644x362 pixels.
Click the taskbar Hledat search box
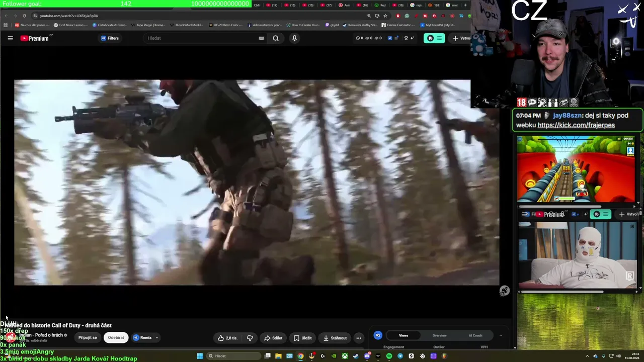tap(233, 356)
